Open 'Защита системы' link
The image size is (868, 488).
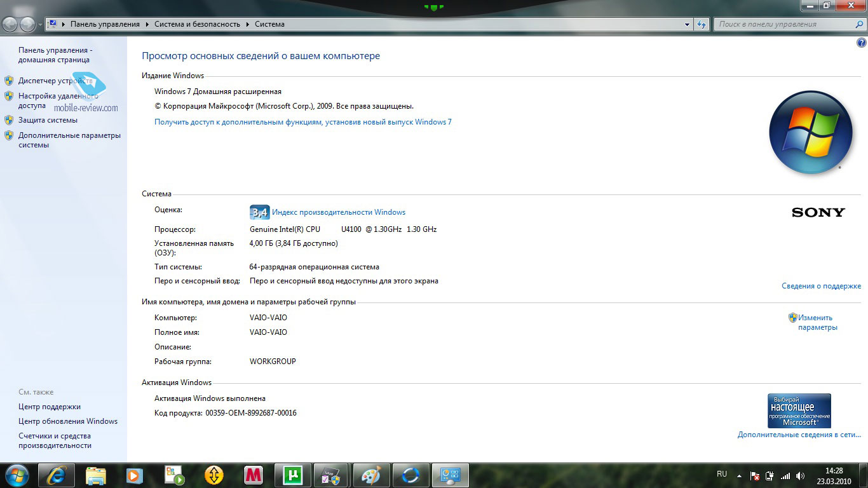coord(48,119)
